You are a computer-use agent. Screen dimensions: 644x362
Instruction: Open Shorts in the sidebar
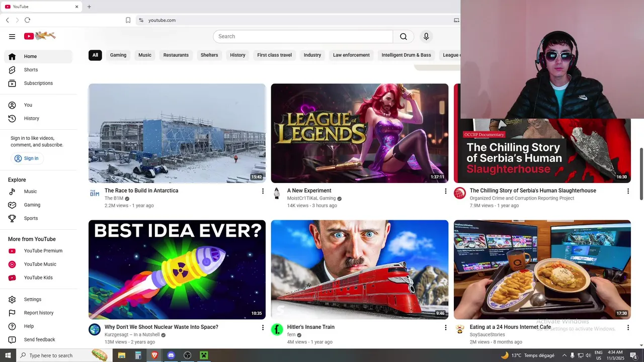point(38,70)
